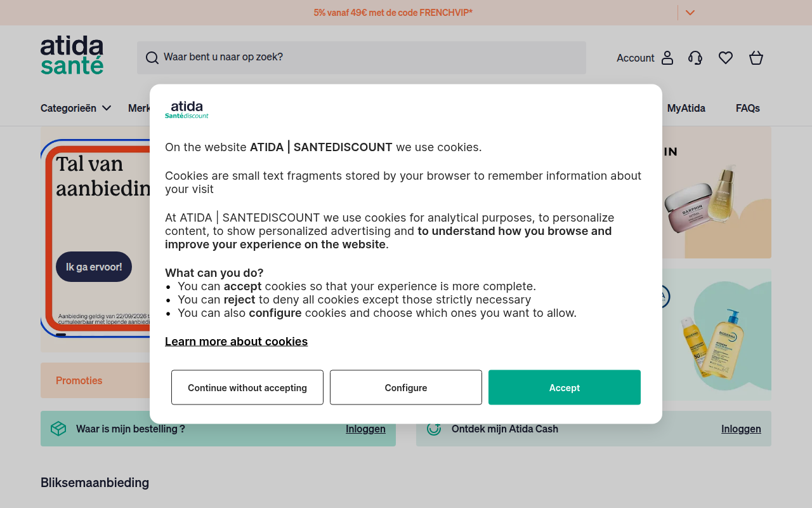Click the Atida Cash circular icon
Screen dimensions: 812x508
[x=434, y=429]
